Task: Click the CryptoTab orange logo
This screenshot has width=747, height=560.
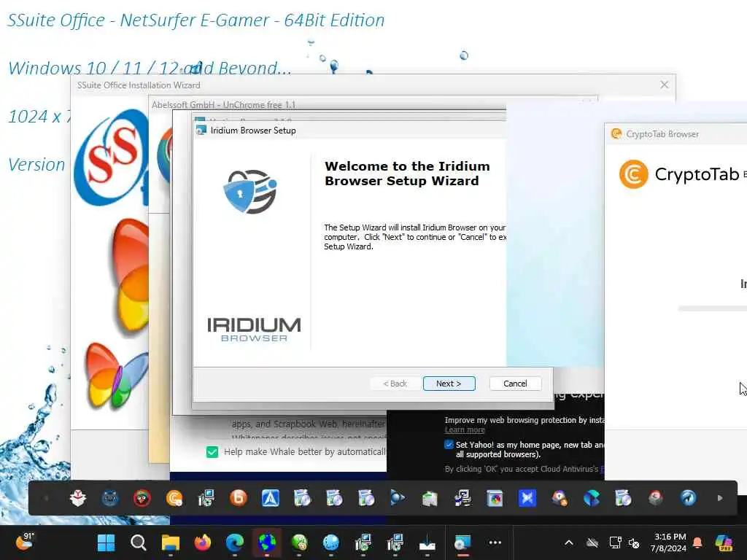Action: [x=633, y=174]
